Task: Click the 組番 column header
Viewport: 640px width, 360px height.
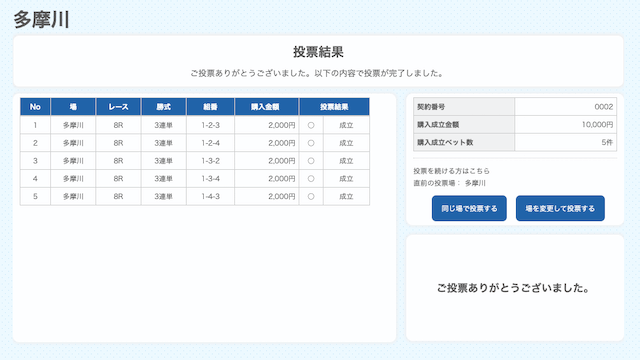Action: coord(210,107)
